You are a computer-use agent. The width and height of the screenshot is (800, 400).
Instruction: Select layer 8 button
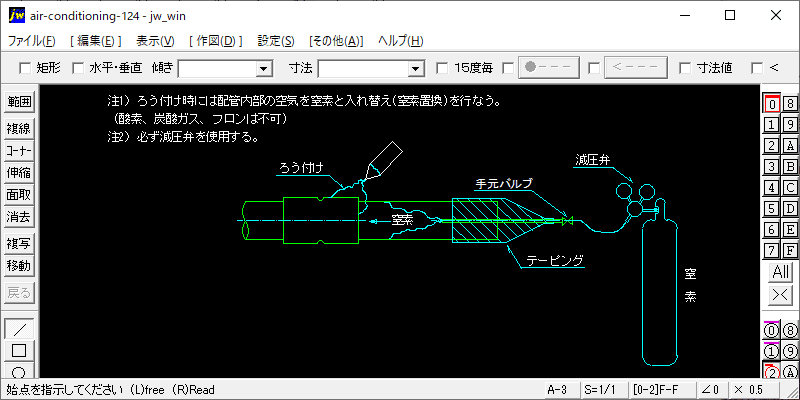[x=790, y=104]
